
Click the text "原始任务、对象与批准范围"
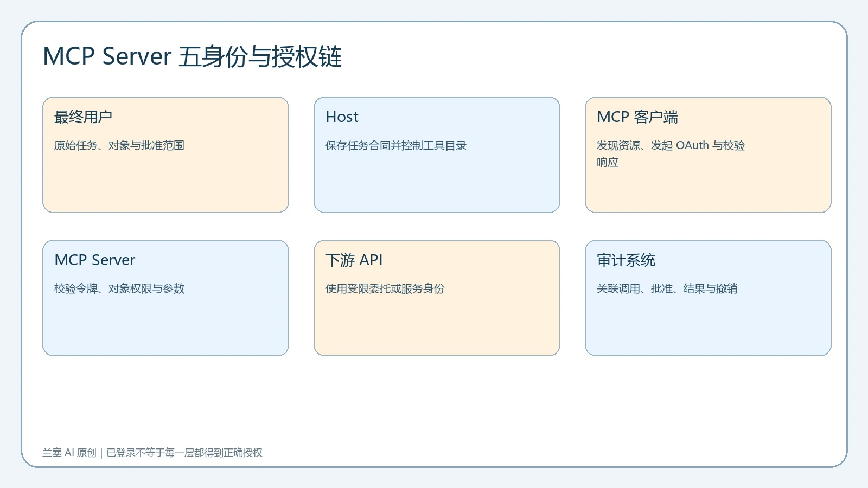[x=119, y=145]
